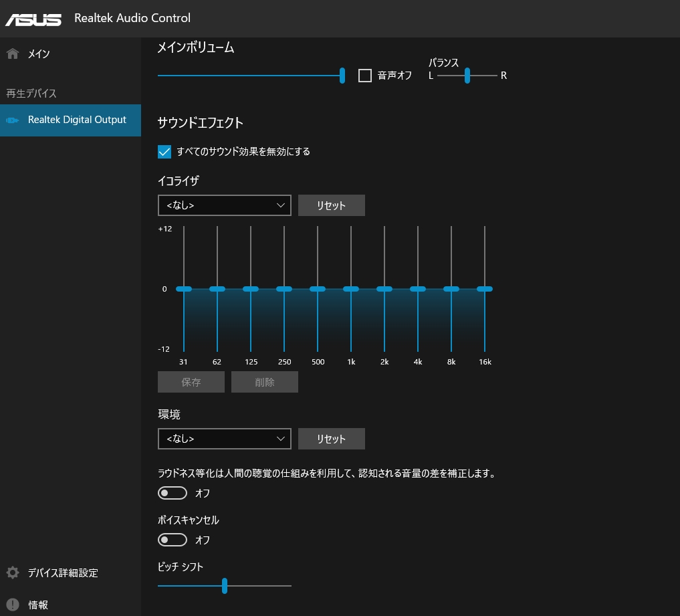Click the リセット button for 環境
This screenshot has width=680, height=616.
(331, 439)
